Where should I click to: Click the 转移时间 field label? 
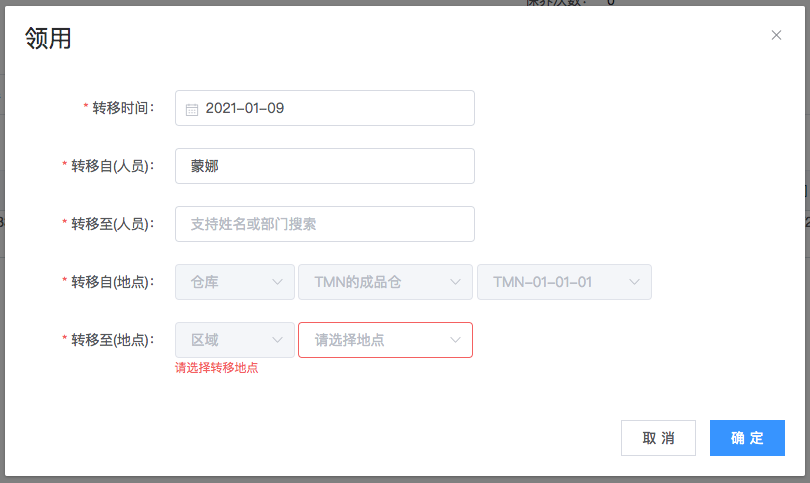tap(122, 108)
